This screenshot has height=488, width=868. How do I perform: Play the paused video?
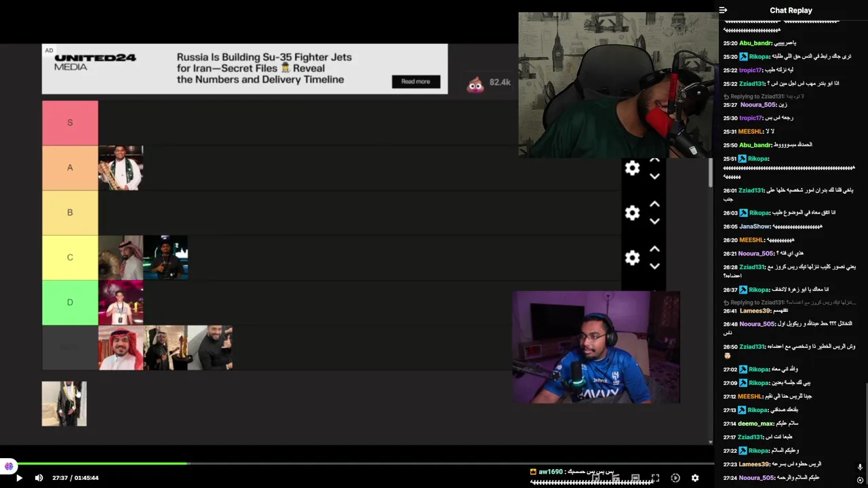(19, 478)
